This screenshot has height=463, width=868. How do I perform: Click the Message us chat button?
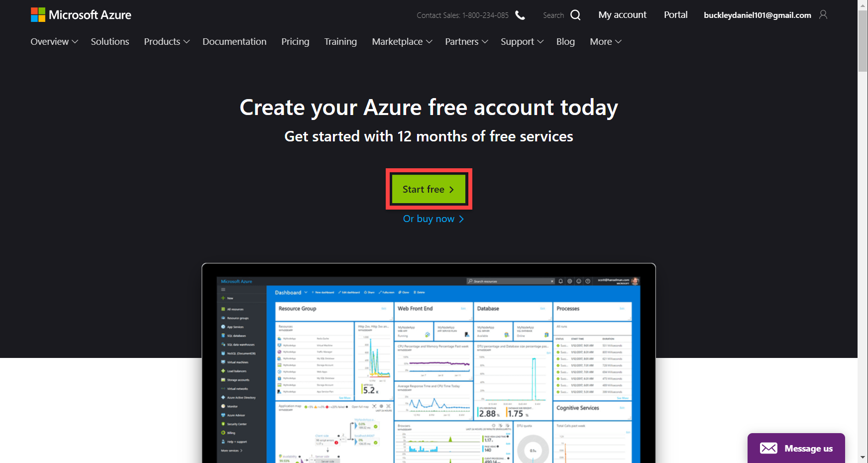tap(796, 448)
